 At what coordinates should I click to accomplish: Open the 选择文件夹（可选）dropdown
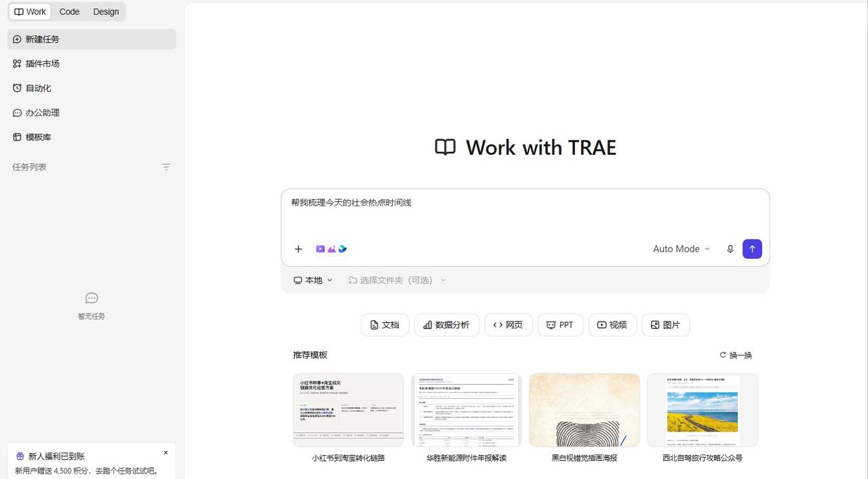[397, 280]
